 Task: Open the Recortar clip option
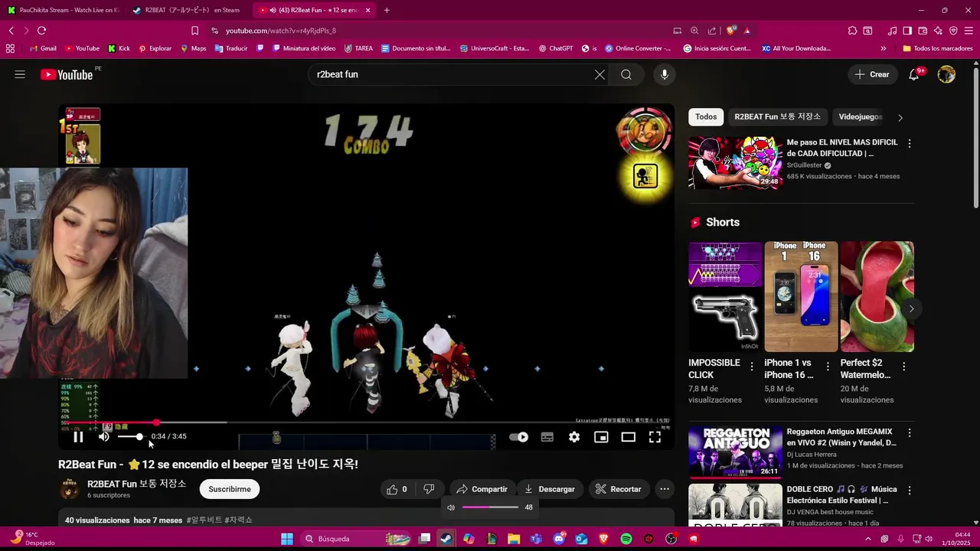[618, 489]
